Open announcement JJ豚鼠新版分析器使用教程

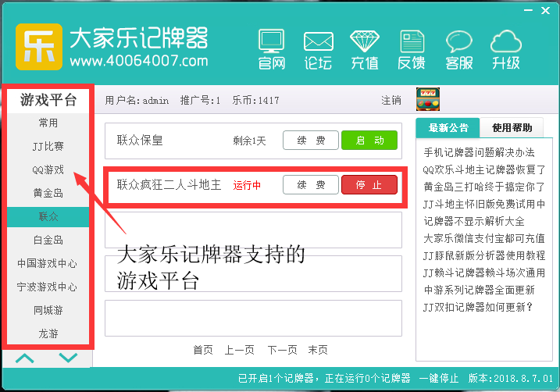pyautogui.click(x=484, y=255)
